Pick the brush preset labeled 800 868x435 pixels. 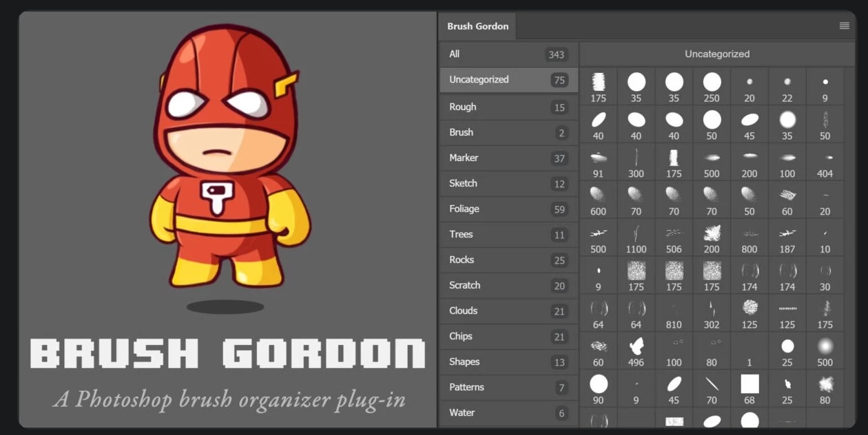click(750, 237)
